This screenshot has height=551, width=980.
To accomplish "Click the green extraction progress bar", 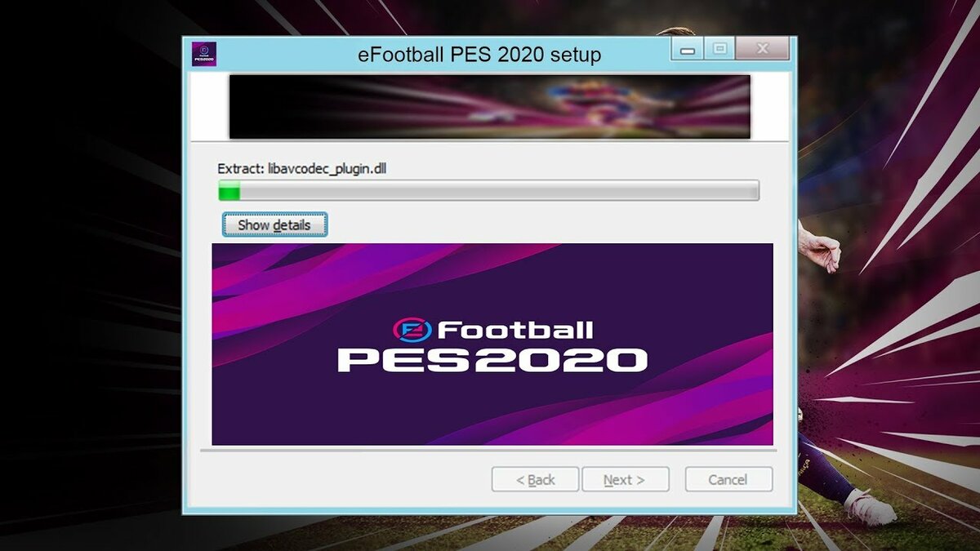I will coord(488,191).
